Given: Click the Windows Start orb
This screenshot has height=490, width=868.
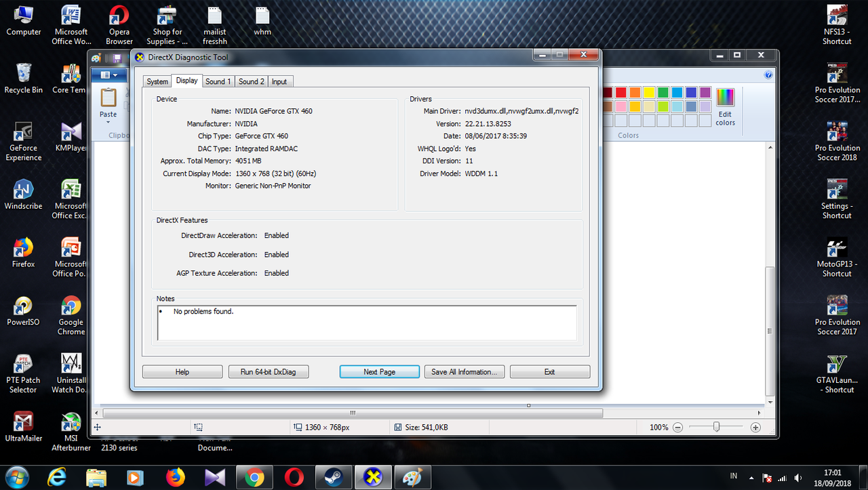Looking at the screenshot, I should [16, 477].
